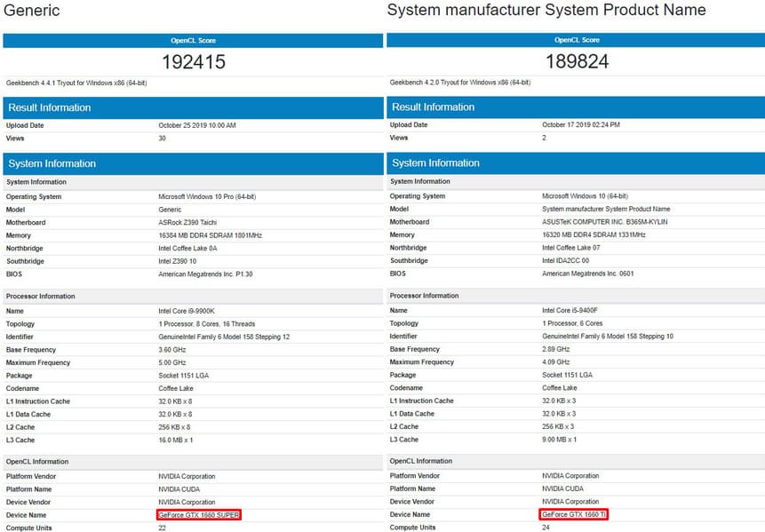765x532 pixels.
Task: Click memory '16384 MB DDR4 SDRAM 1801MHz'
Action: 211,235
